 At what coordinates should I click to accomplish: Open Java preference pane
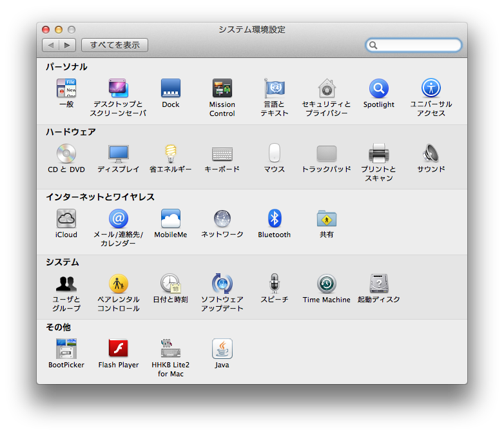(x=222, y=349)
